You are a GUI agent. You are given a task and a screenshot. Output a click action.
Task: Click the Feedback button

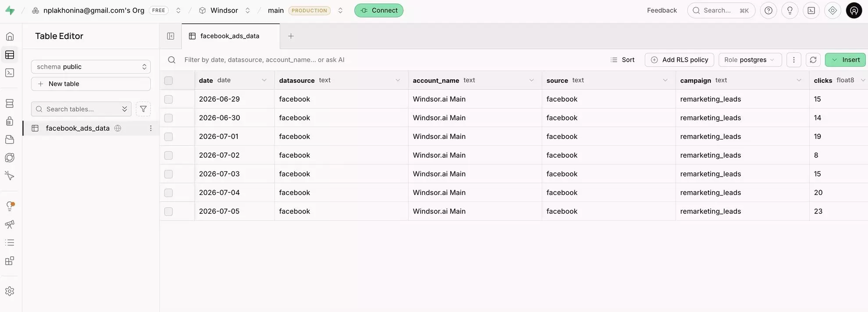click(x=662, y=11)
